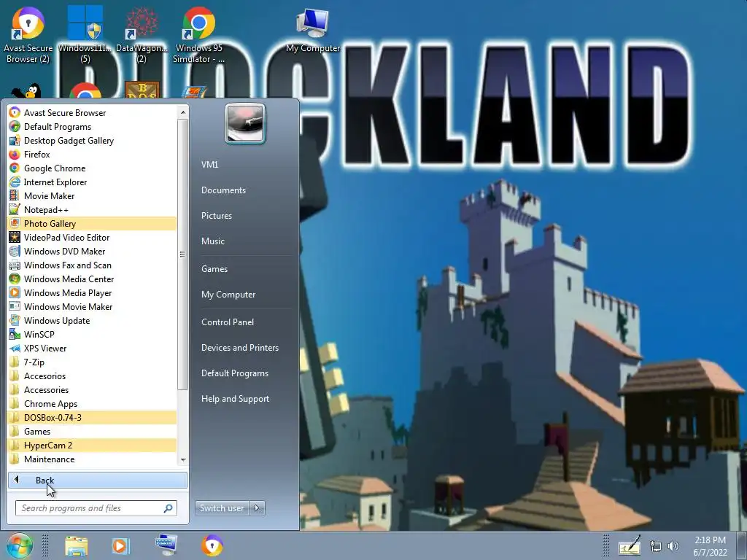Click the programs list scrollbar thumb

point(183,254)
